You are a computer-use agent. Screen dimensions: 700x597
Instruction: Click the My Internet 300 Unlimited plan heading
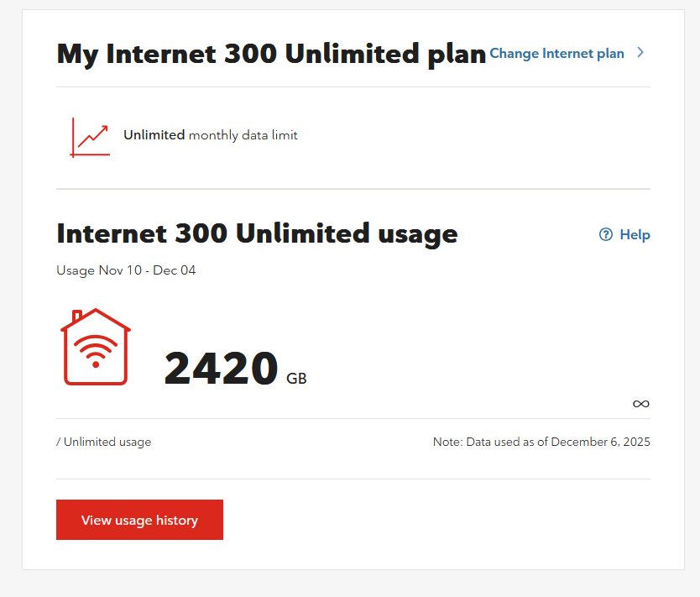pyautogui.click(x=271, y=54)
